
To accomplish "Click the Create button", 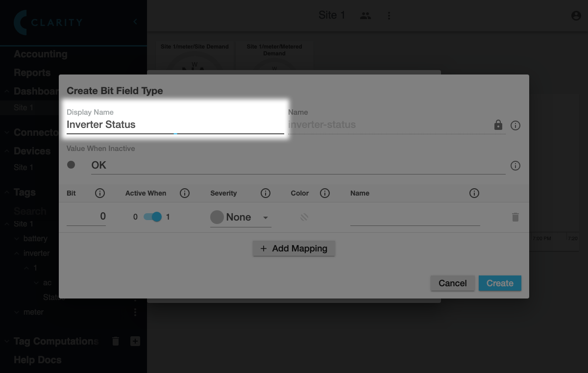I will (x=500, y=283).
